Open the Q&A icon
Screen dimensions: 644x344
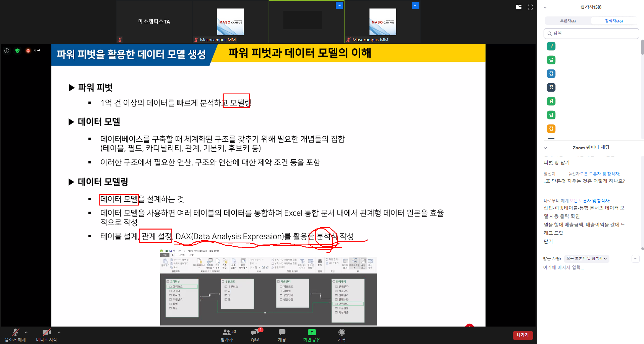point(255,332)
